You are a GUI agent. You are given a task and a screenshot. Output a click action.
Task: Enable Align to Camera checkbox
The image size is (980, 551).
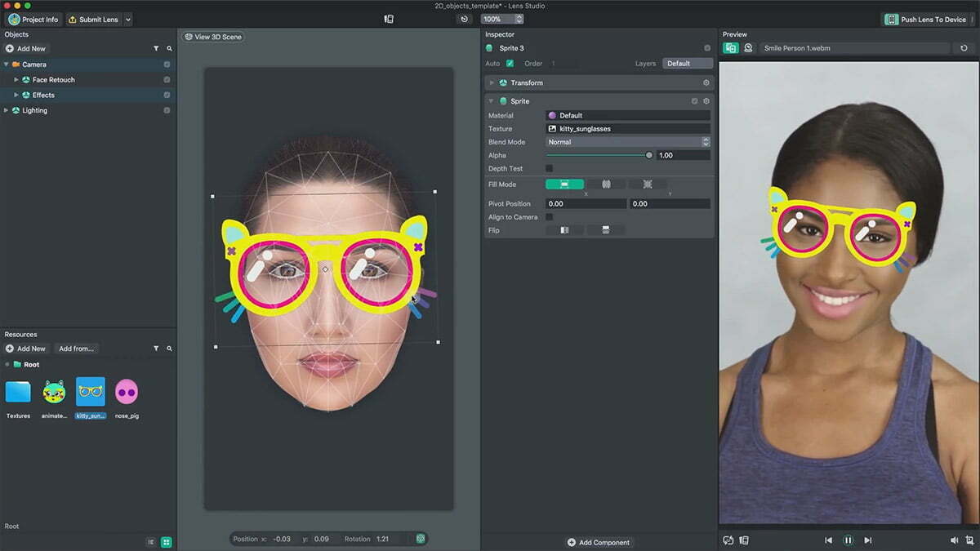[x=549, y=217]
